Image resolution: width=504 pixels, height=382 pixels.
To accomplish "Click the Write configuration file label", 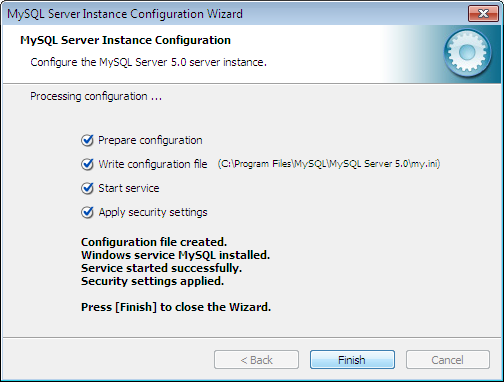I will [153, 164].
